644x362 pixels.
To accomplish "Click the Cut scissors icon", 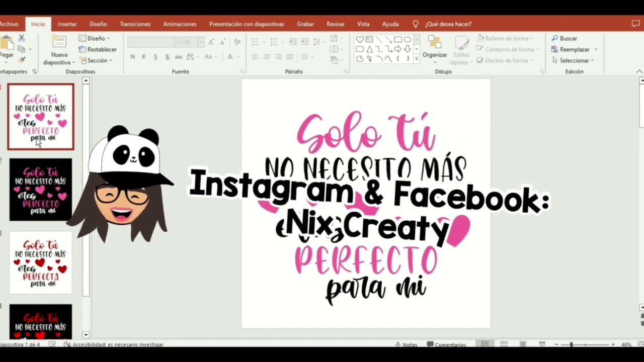I will pos(22,38).
